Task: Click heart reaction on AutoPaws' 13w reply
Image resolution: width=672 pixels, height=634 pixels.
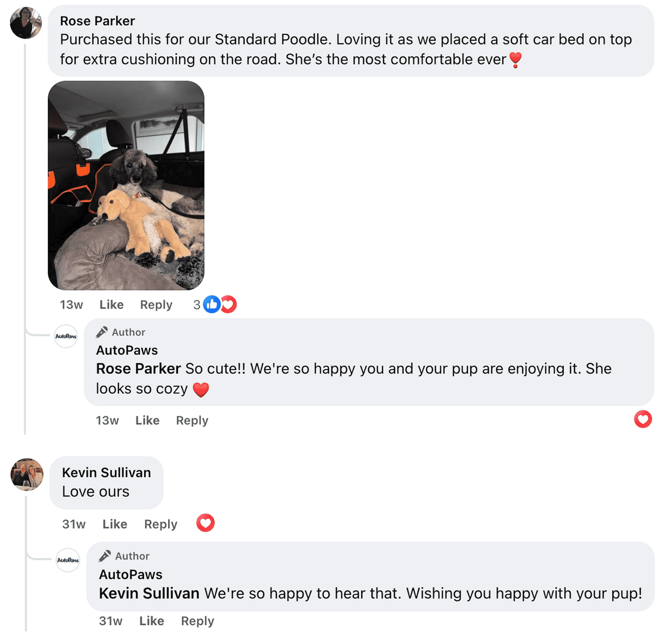Action: [643, 419]
